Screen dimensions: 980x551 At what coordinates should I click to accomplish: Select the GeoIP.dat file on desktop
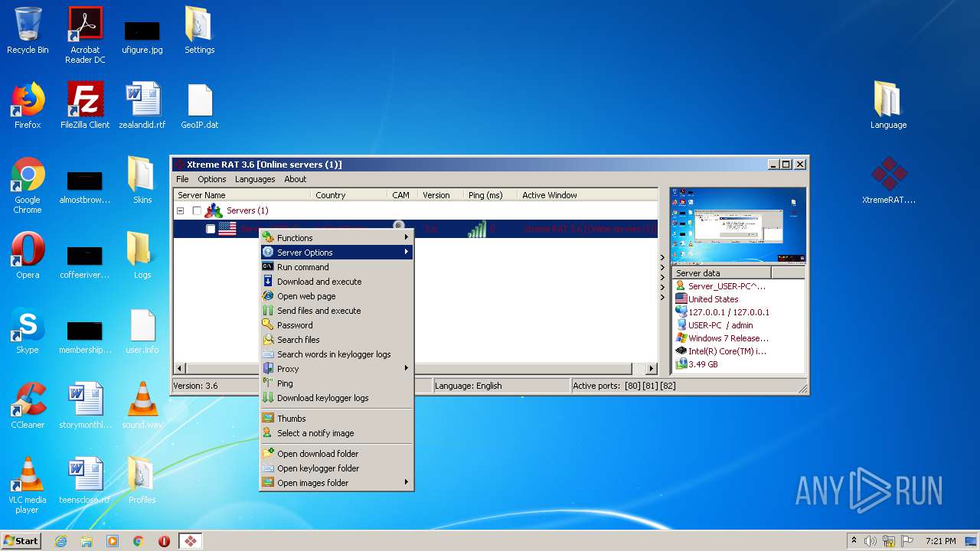coord(199,106)
